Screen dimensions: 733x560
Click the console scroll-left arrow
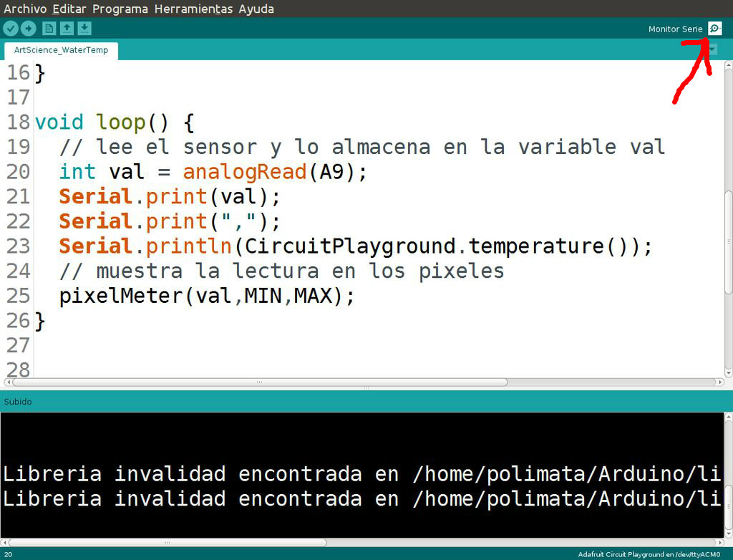[4, 543]
